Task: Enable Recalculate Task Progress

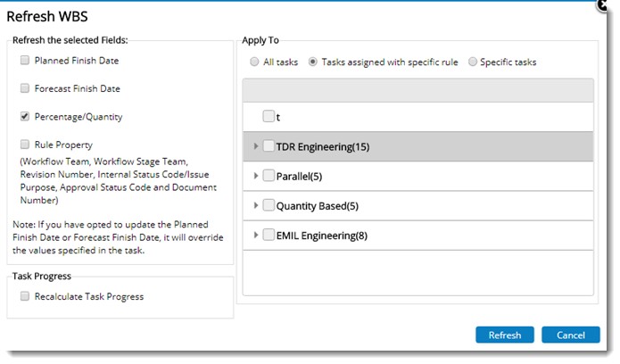Action: (25, 296)
